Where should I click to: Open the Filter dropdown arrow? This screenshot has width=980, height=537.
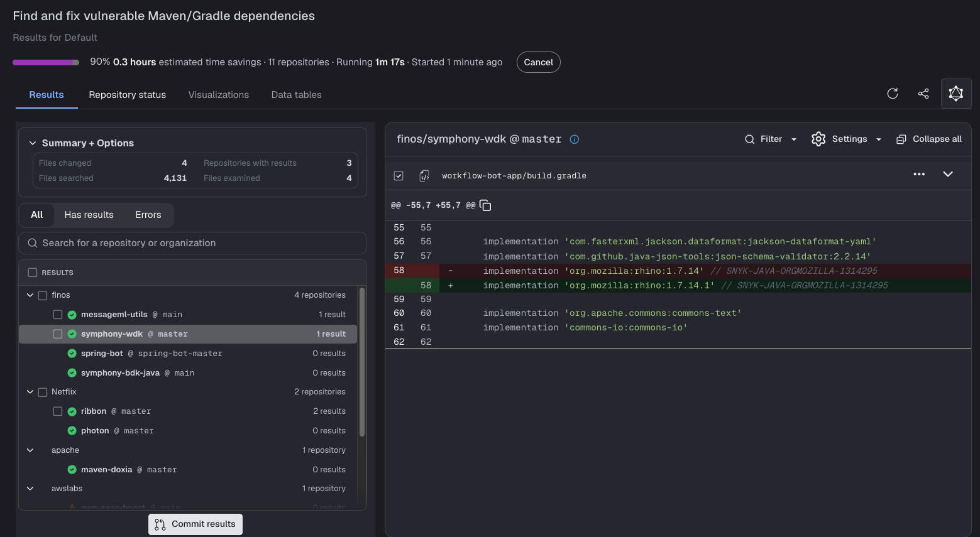(x=794, y=139)
